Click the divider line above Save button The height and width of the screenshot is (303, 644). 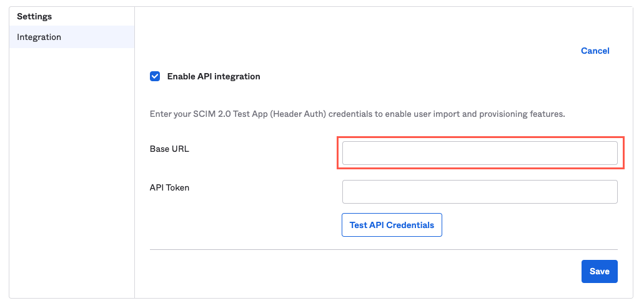[x=384, y=249]
